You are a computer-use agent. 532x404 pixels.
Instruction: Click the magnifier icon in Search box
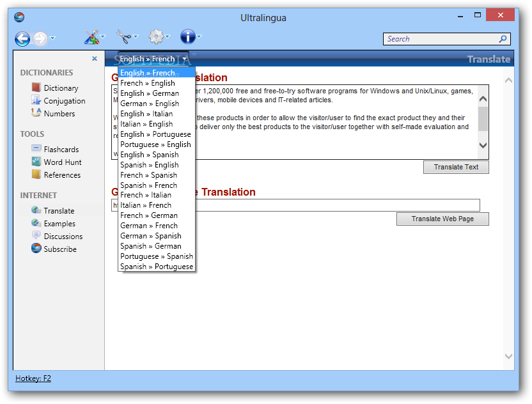click(x=503, y=38)
